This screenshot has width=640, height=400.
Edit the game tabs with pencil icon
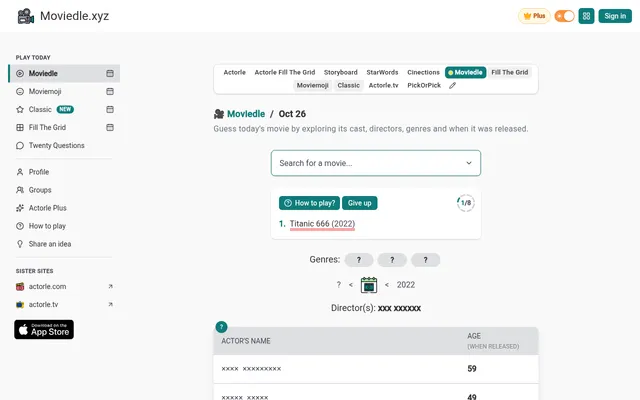tap(452, 85)
